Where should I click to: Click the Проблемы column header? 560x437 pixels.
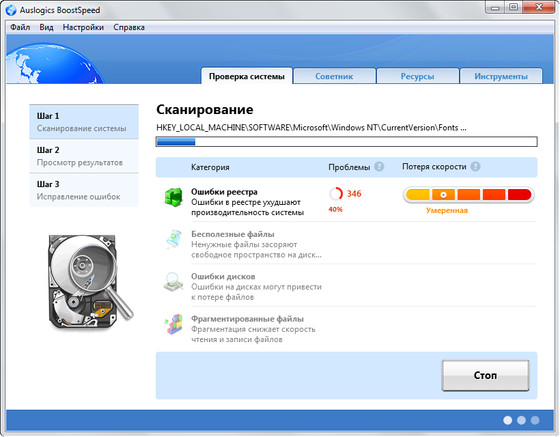(349, 167)
